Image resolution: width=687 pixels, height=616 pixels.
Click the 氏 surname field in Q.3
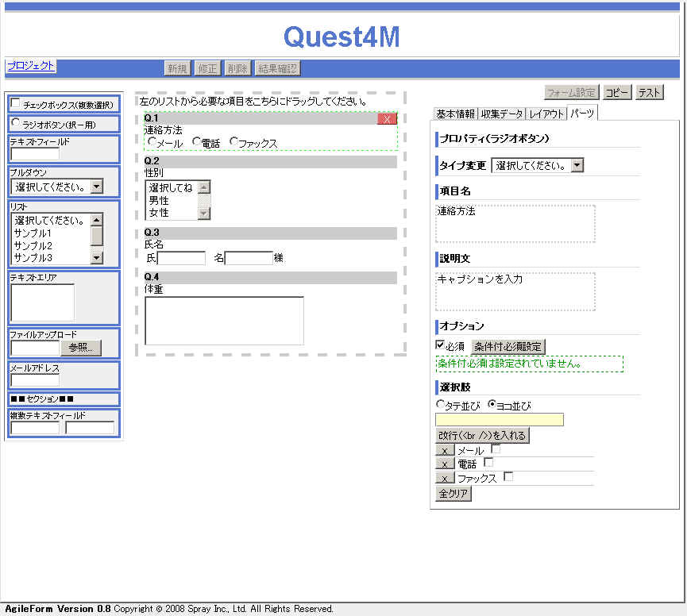click(181, 258)
